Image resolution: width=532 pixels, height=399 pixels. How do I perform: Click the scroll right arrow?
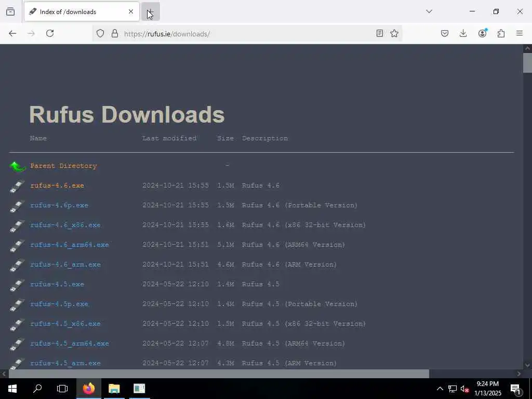coord(519,374)
